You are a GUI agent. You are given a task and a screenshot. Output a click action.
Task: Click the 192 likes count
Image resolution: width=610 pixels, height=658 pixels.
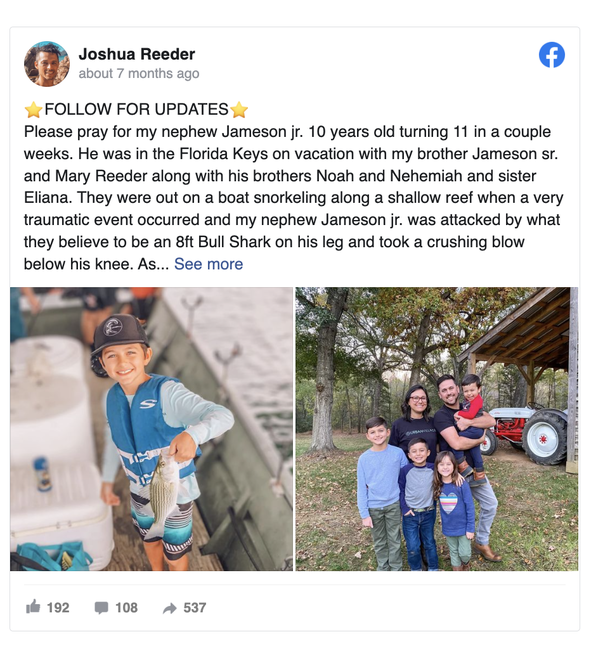[x=58, y=608]
